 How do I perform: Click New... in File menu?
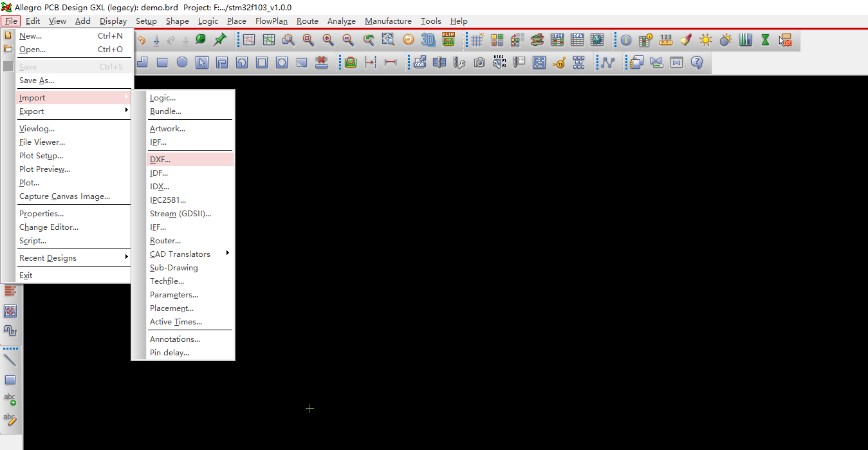point(73,36)
